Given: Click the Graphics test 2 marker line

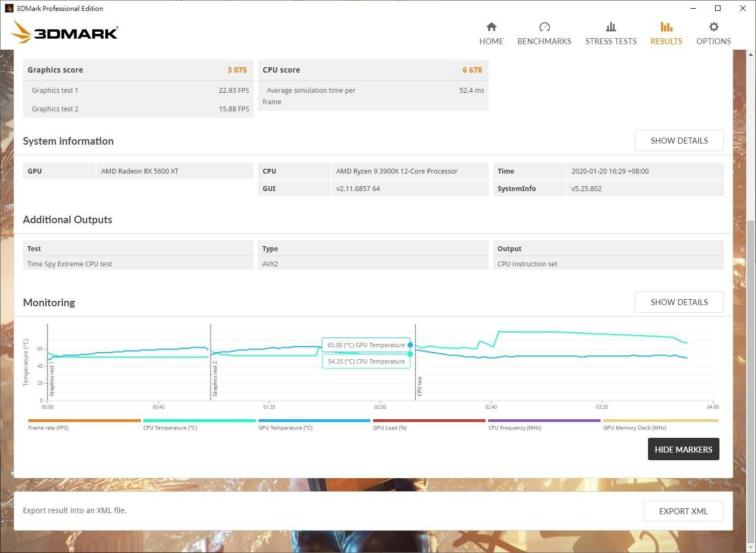Looking at the screenshot, I should click(211, 362).
